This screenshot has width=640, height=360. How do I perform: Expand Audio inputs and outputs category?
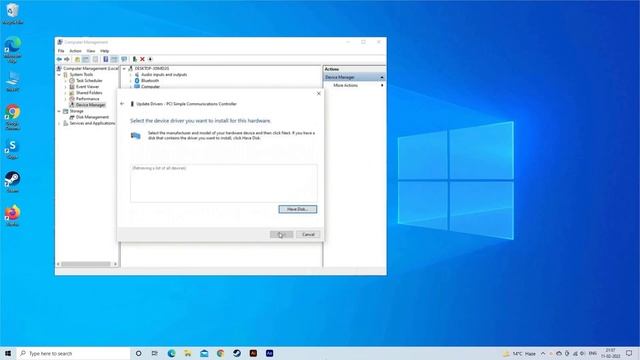pos(131,75)
